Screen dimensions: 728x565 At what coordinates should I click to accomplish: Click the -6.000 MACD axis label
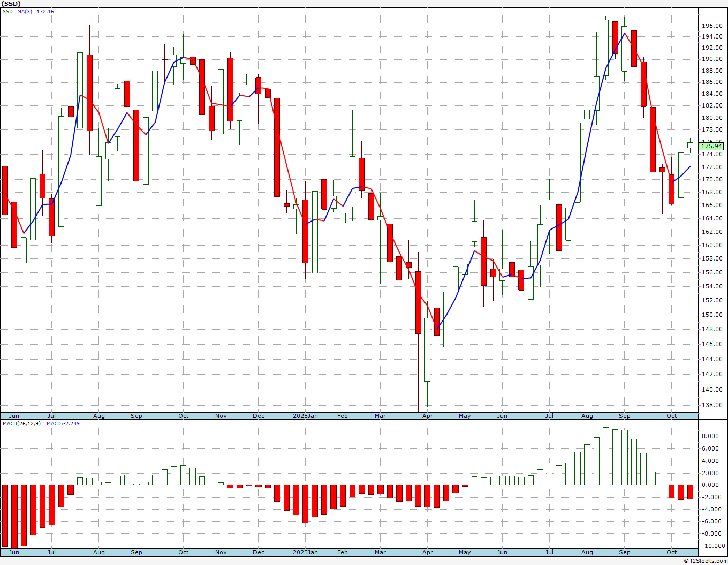point(710,522)
